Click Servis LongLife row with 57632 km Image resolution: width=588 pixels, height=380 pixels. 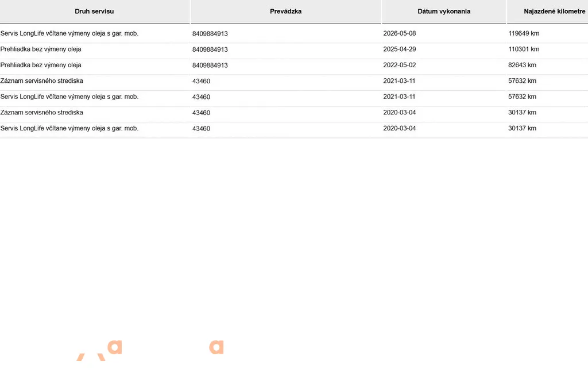click(x=69, y=97)
